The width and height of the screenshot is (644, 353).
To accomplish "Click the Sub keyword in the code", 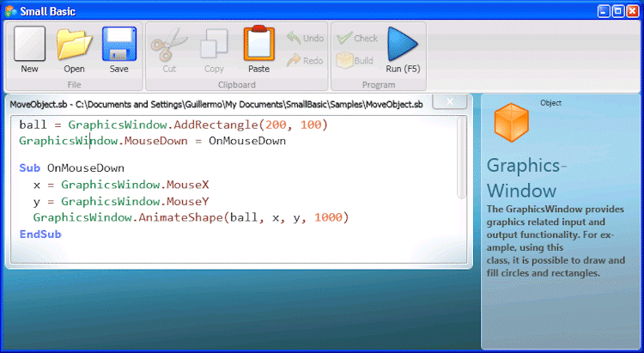I will [x=29, y=168].
